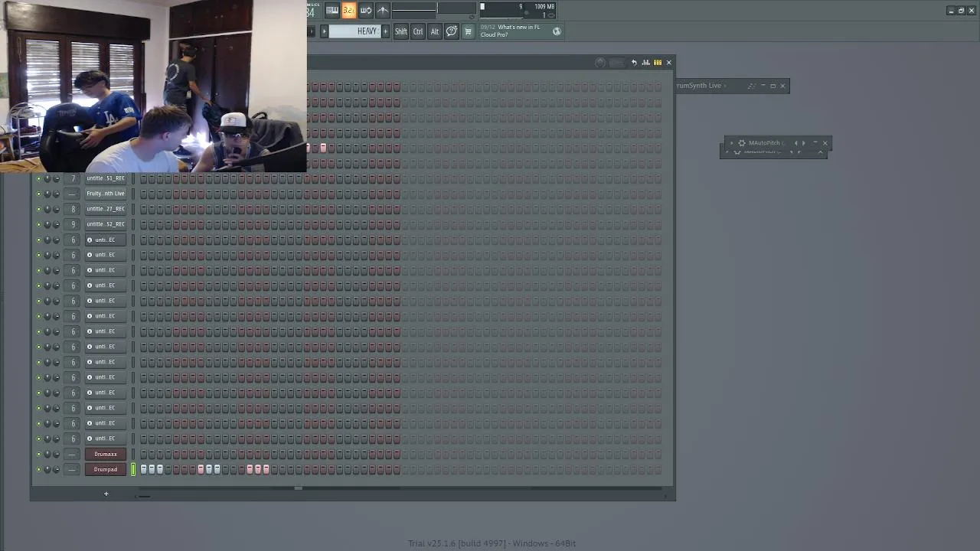Open the graph editor bars icon
This screenshot has width=980, height=551.
[x=645, y=63]
